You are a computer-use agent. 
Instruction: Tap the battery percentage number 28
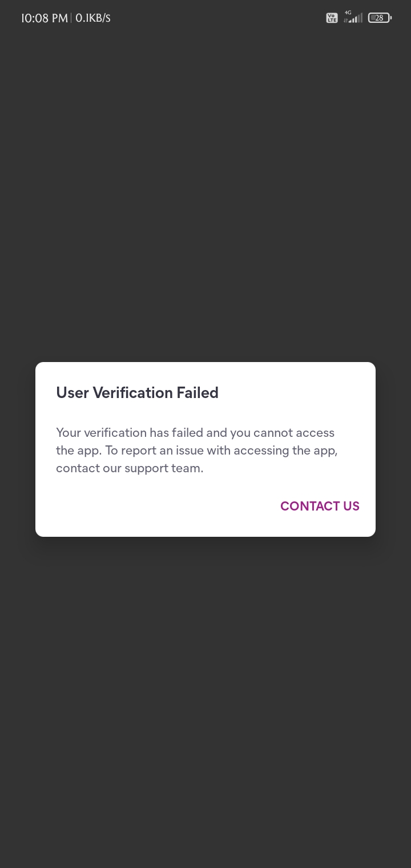(379, 18)
